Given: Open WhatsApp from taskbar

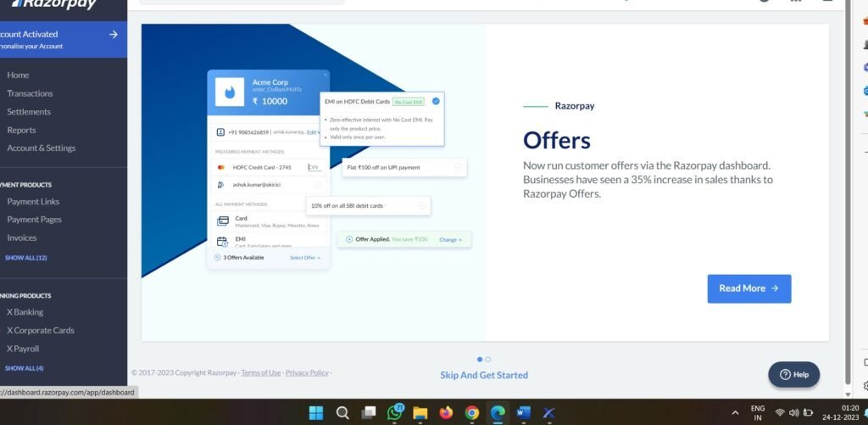Looking at the screenshot, I should pos(395,412).
